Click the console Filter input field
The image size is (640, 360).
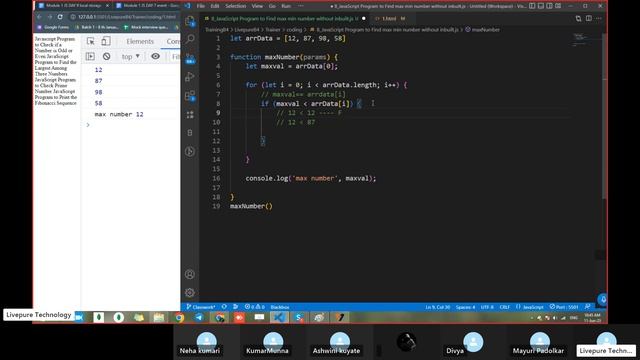(176, 56)
